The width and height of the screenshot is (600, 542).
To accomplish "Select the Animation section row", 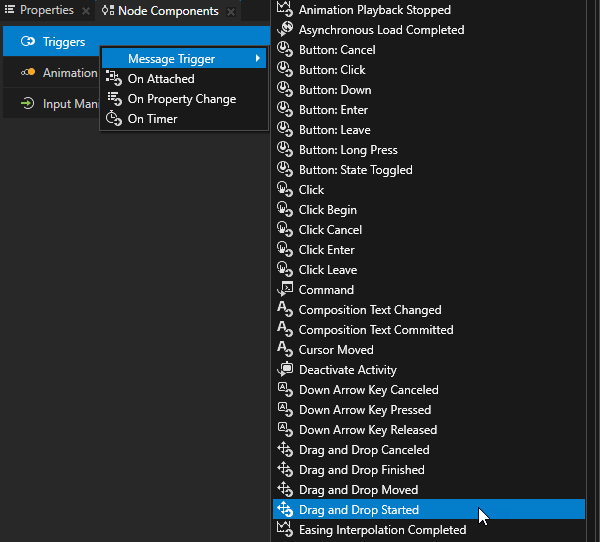I will pyautogui.click(x=51, y=72).
